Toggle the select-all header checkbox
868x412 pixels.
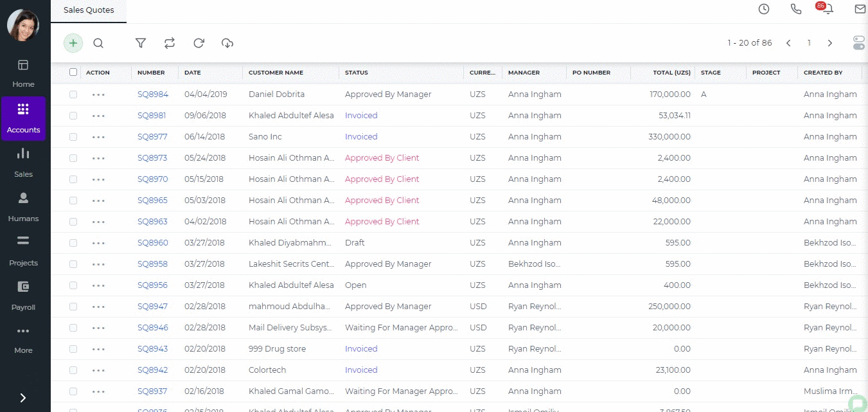tap(73, 73)
